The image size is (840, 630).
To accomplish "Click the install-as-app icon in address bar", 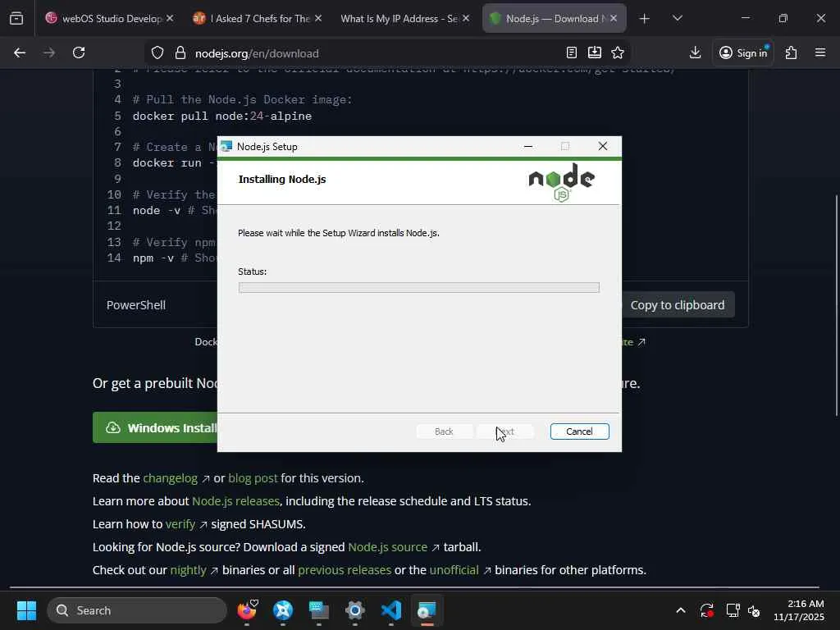I will [595, 52].
